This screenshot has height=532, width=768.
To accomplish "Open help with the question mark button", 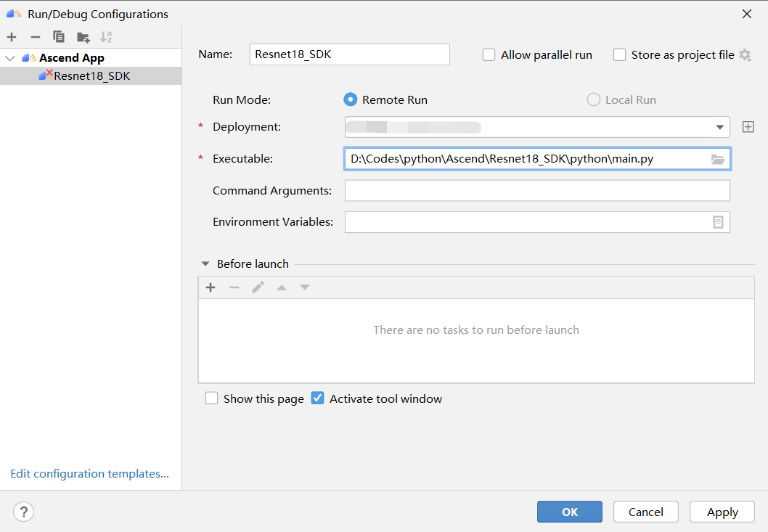I will (x=23, y=512).
